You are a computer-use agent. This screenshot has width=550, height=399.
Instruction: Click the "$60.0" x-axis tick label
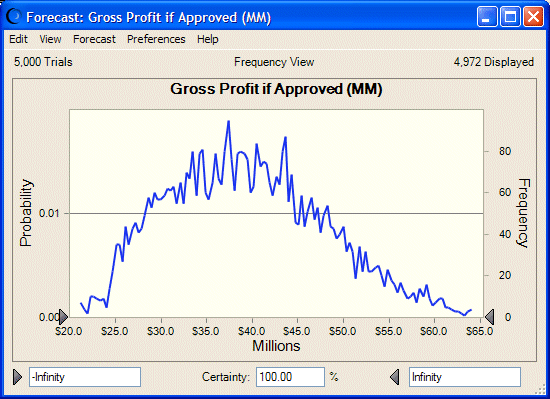(x=434, y=331)
